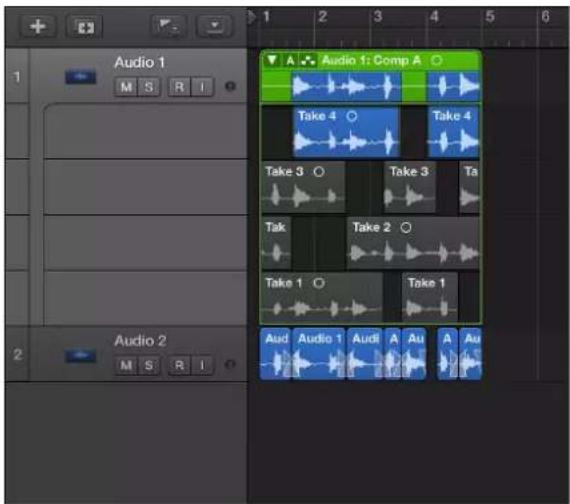Select track number 1 header

17,77
